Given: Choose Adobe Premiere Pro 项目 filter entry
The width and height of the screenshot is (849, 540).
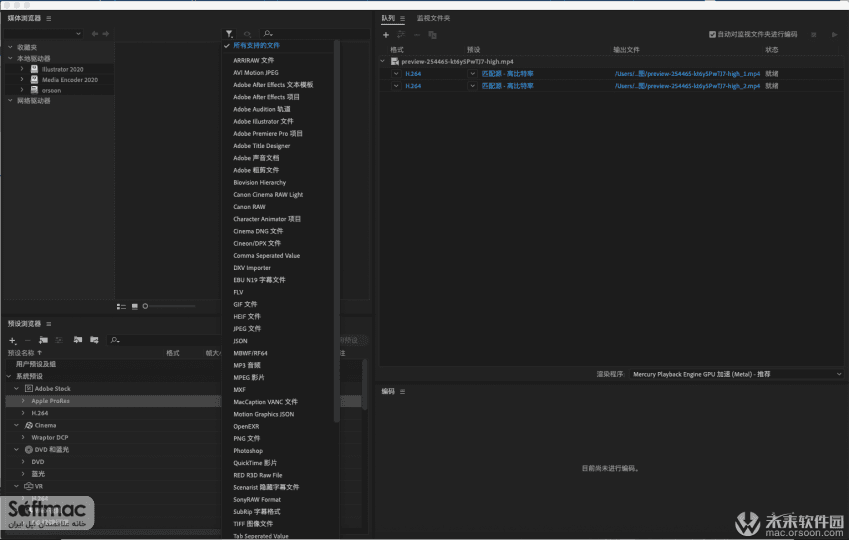Looking at the screenshot, I should point(267,134).
